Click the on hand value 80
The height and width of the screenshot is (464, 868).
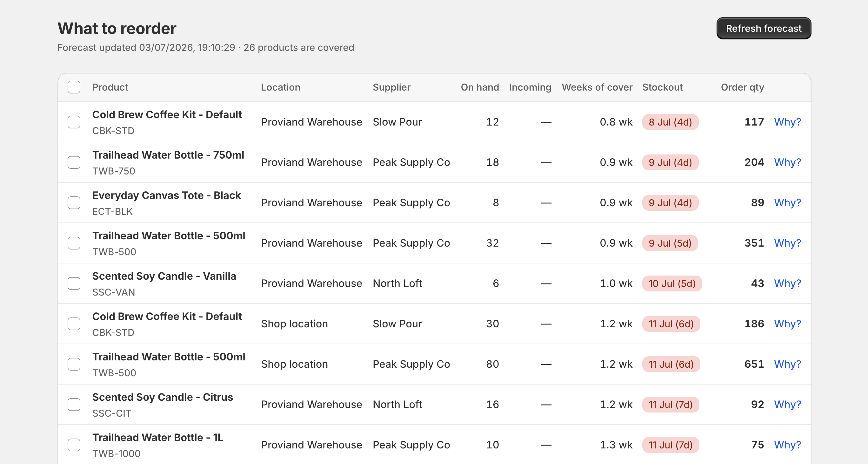tap(492, 364)
